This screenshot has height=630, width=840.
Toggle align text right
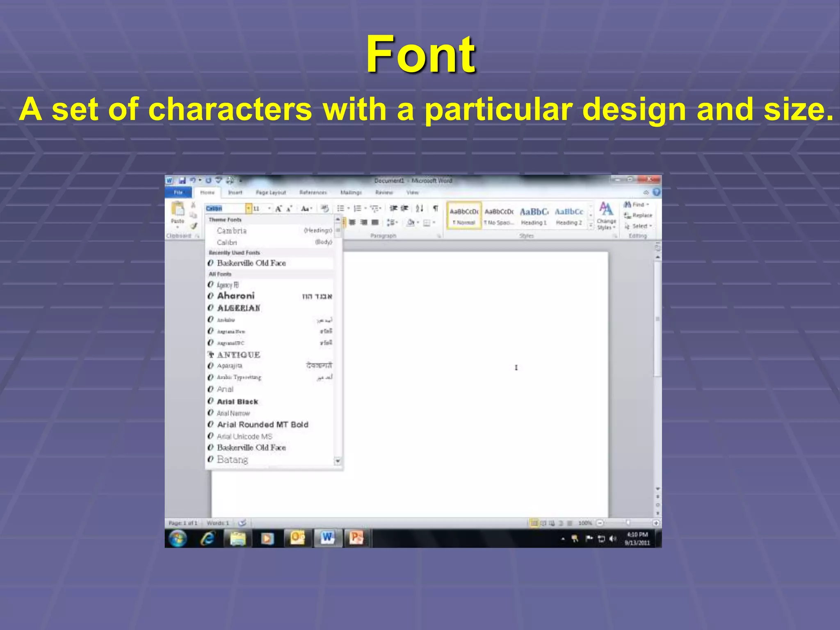(x=363, y=222)
